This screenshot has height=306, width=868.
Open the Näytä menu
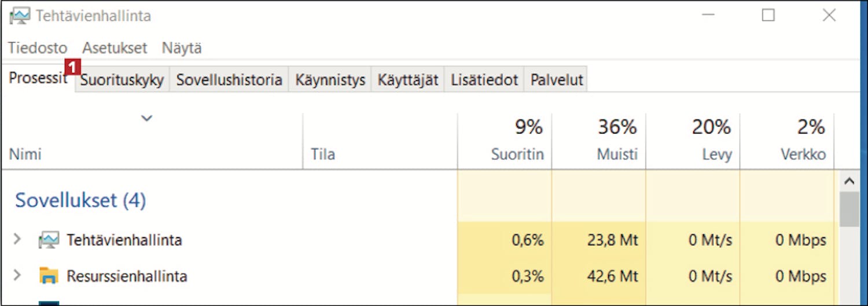click(182, 48)
